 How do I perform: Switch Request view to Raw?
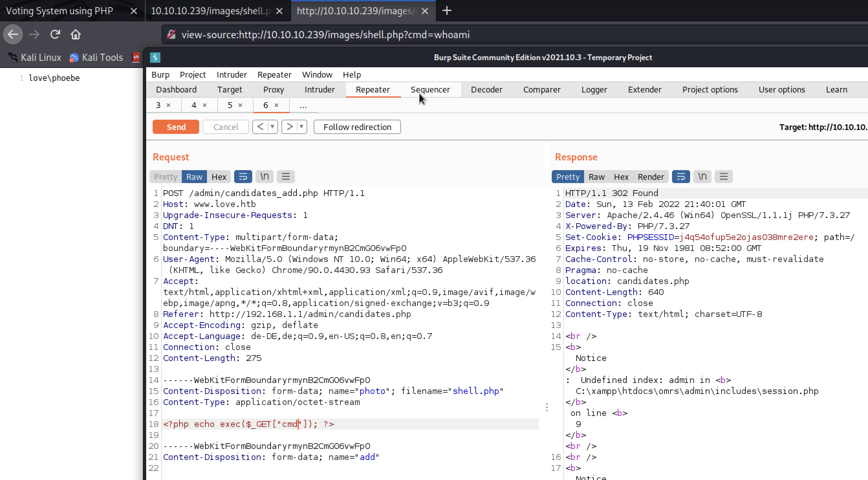point(194,177)
